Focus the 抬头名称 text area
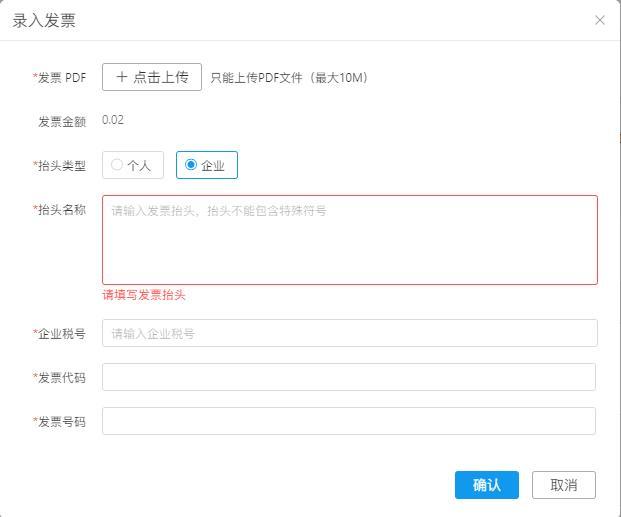Image resolution: width=621 pixels, height=517 pixels. 349,240
